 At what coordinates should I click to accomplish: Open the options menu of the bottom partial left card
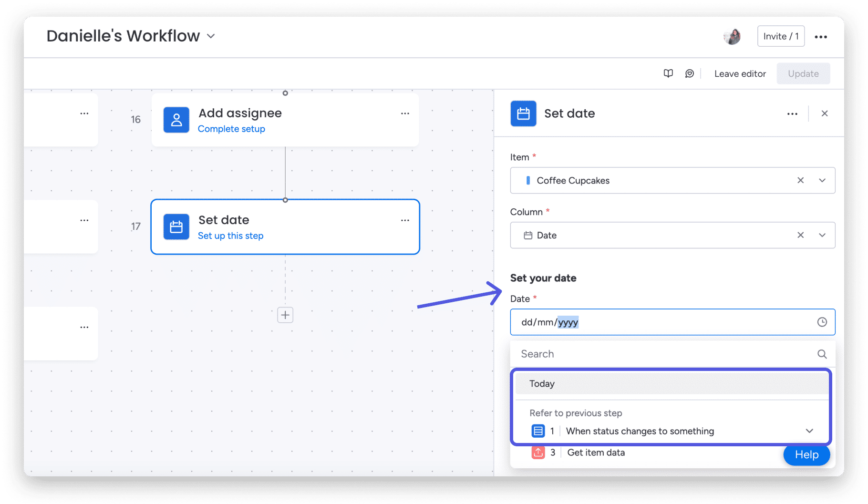coord(84,327)
